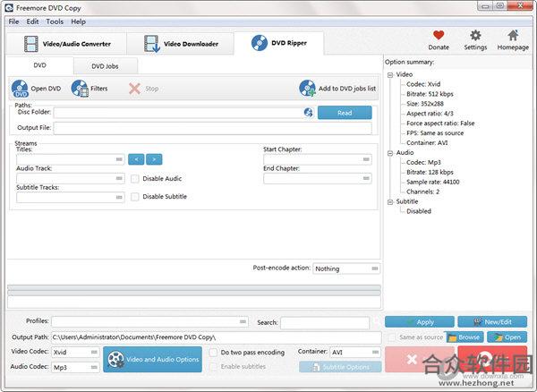Open the Help menu
Image resolution: width=537 pixels, height=392 pixels.
point(79,21)
